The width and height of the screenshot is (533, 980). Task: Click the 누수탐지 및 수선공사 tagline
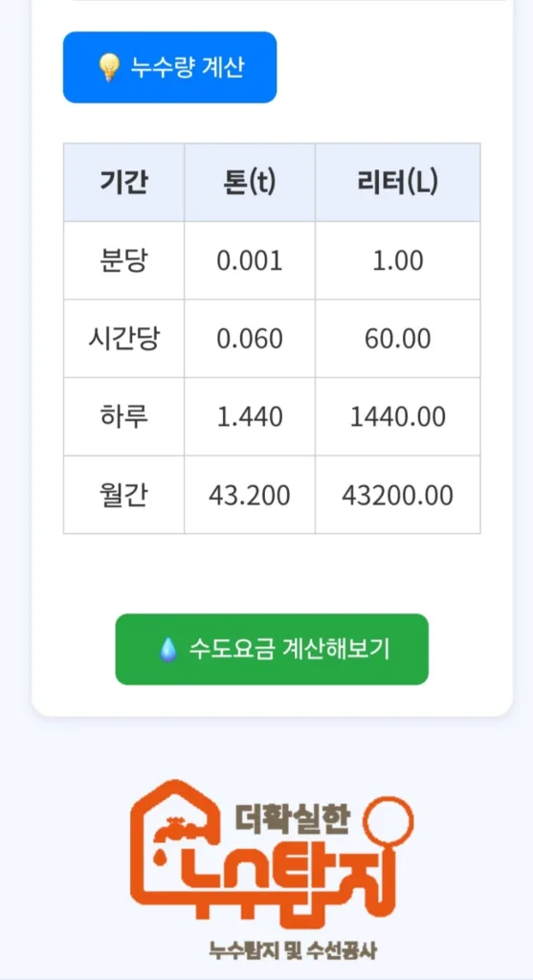point(293,950)
